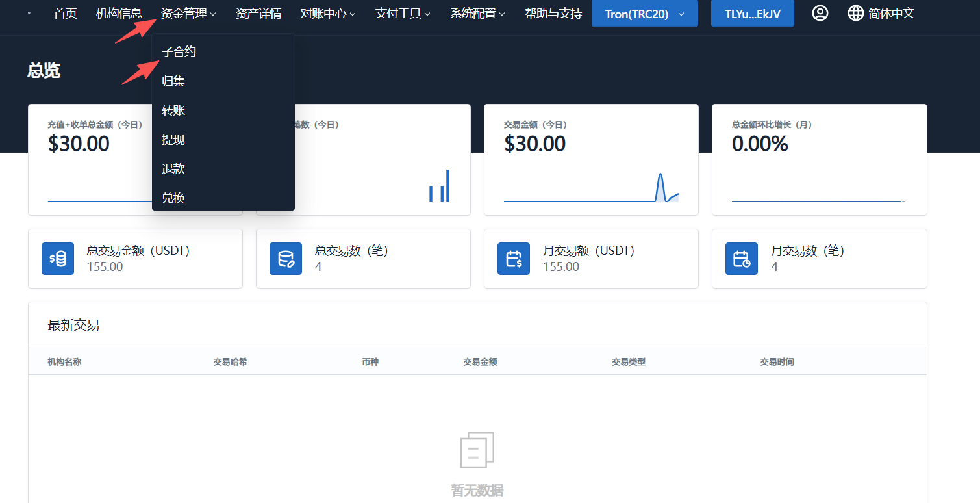980x503 pixels.
Task: Click the 币种 column header
Action: point(370,362)
